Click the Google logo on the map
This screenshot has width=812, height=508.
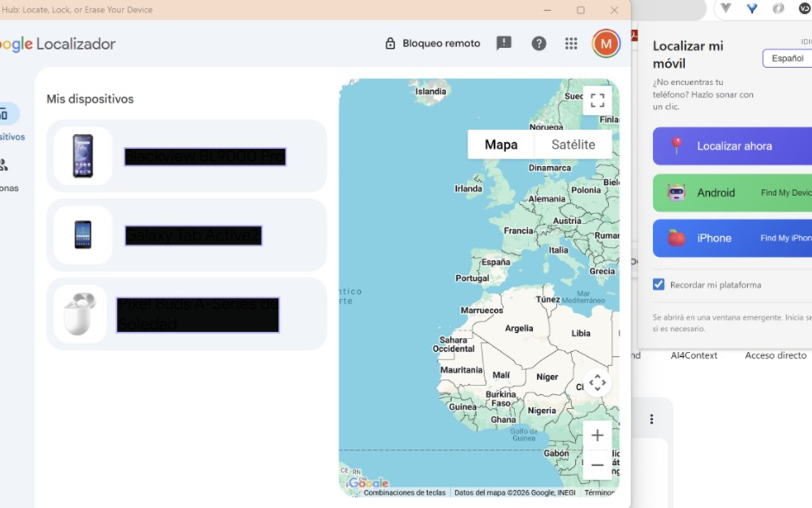(368, 484)
